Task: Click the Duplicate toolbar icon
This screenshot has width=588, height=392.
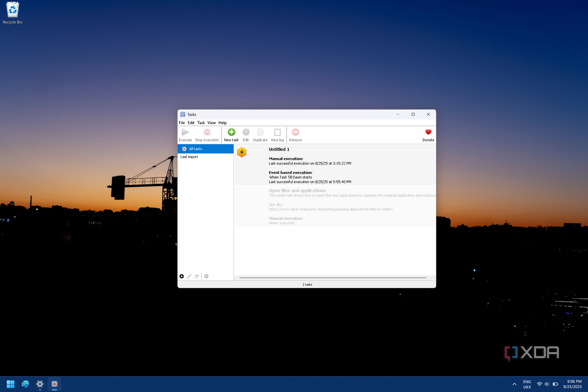Action: click(260, 132)
